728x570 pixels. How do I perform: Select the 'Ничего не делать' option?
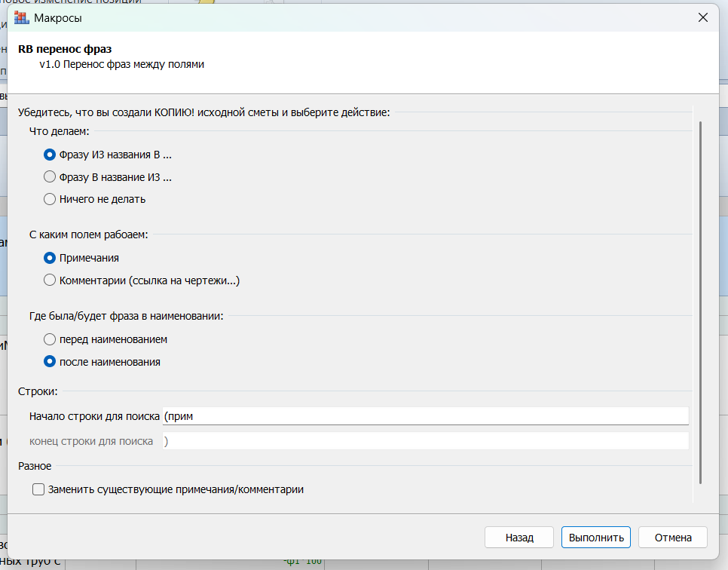(x=50, y=199)
